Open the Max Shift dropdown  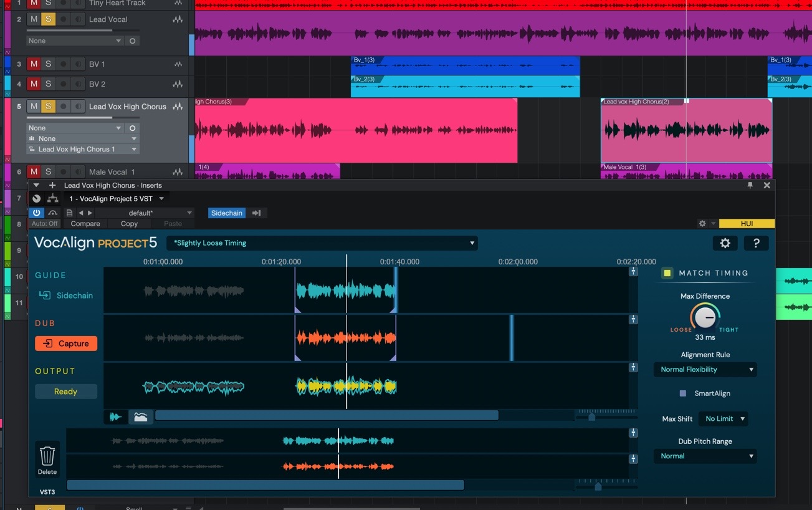point(723,419)
